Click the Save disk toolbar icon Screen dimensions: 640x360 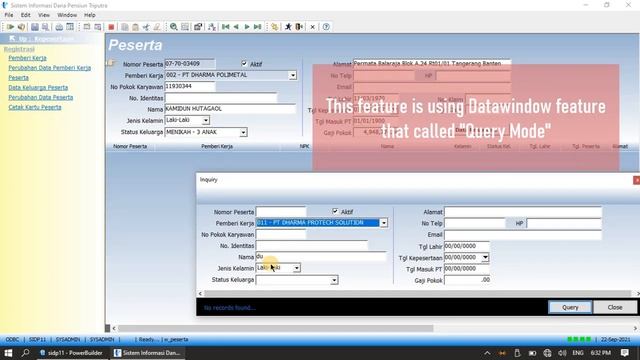click(35, 27)
